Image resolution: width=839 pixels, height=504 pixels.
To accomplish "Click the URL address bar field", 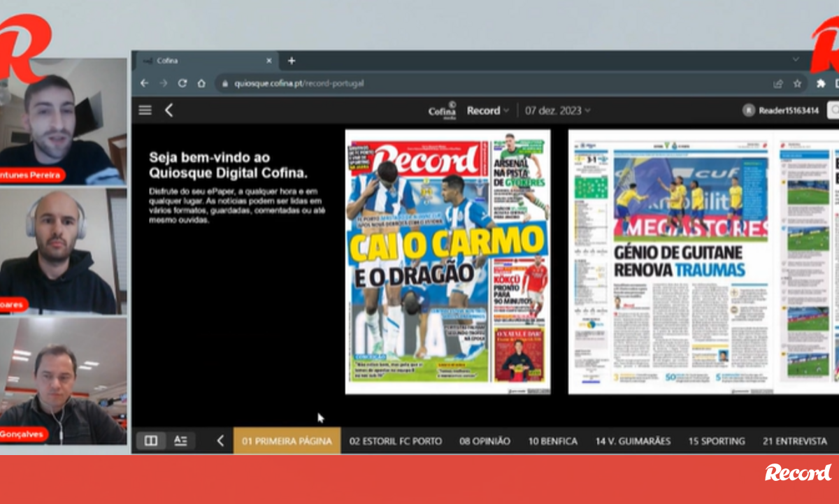I will (489, 83).
